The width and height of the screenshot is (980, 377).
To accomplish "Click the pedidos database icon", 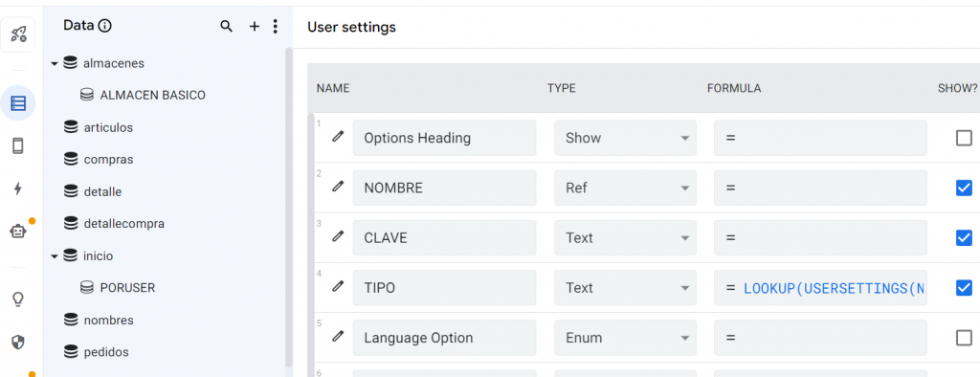I will point(71,352).
